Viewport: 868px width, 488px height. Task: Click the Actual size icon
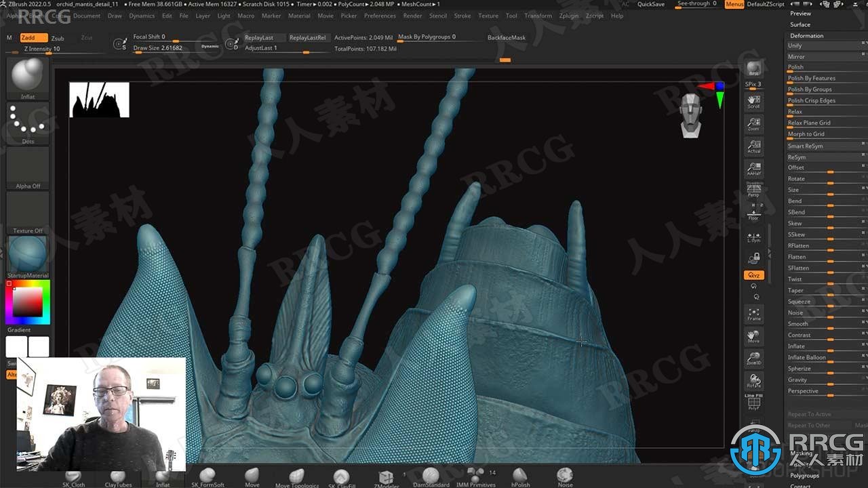tap(753, 146)
